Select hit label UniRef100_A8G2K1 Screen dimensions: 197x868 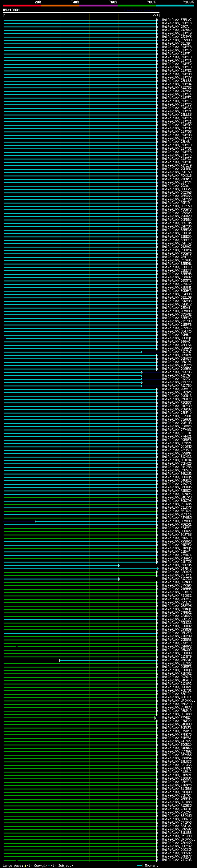click(177, 524)
